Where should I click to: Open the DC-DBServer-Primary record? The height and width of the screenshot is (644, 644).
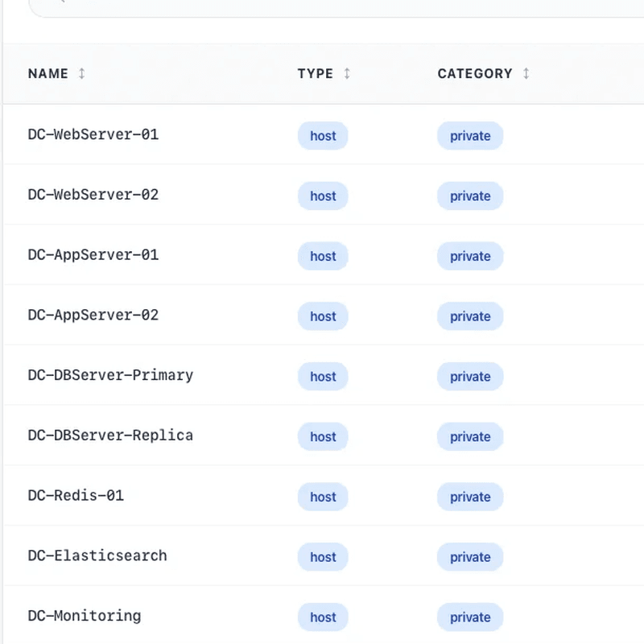click(x=110, y=376)
